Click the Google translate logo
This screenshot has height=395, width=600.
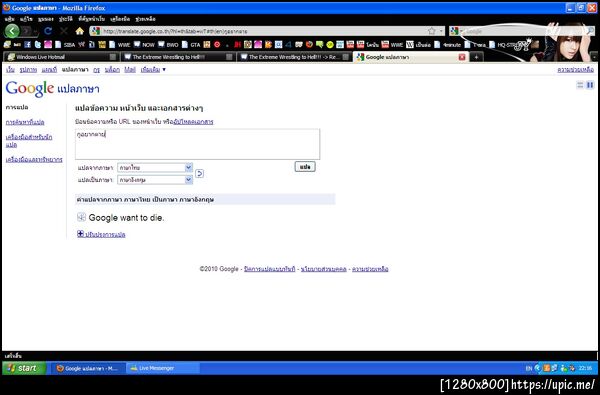tap(52, 88)
